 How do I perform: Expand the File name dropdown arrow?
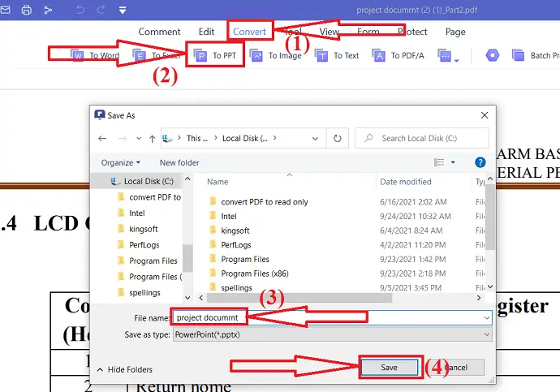(487, 318)
